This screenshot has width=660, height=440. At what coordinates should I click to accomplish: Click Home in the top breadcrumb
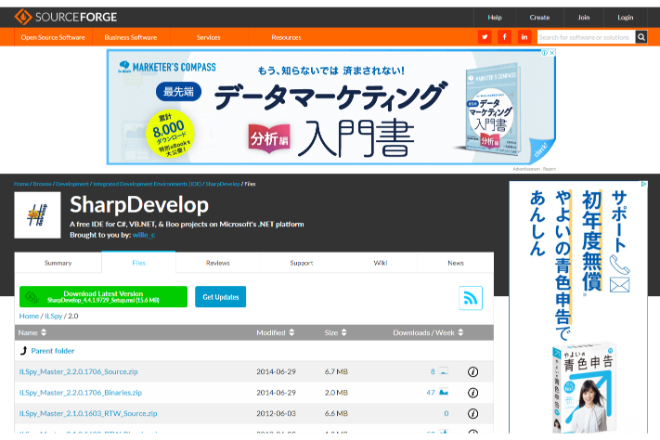click(x=21, y=184)
